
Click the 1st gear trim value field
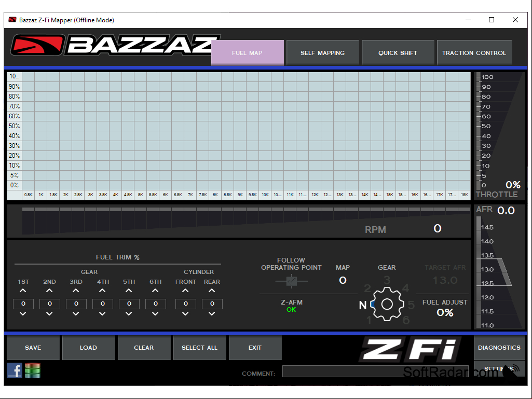pos(23,304)
